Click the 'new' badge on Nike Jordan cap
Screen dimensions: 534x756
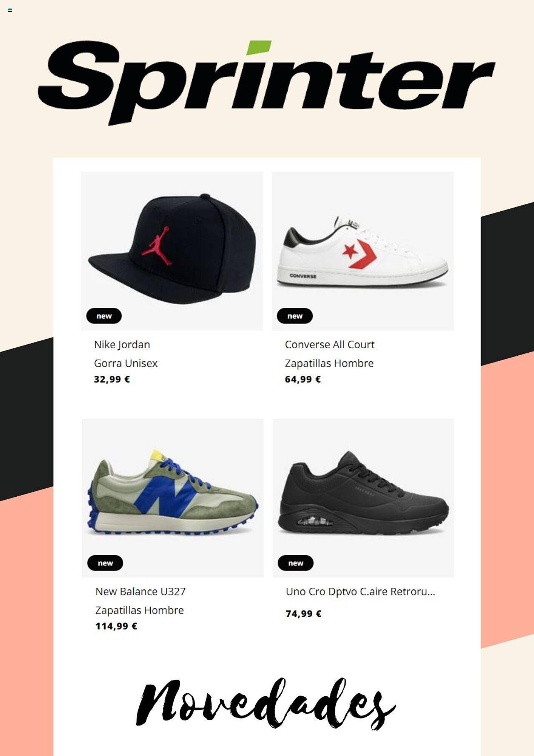(x=104, y=316)
